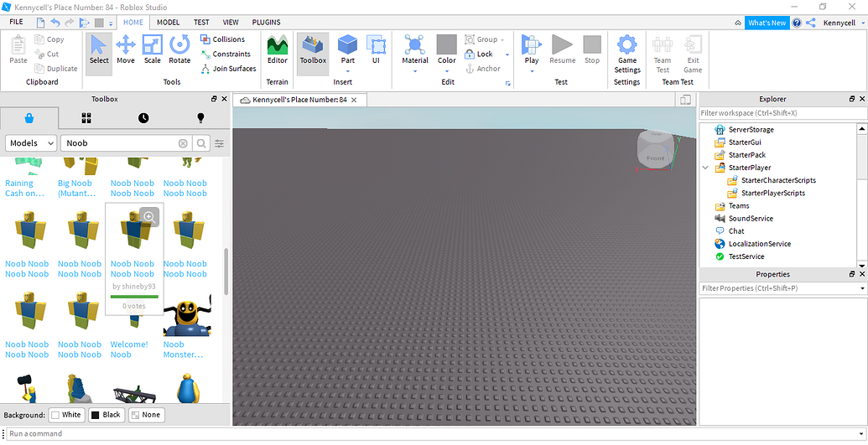Click the Stop test button

(x=592, y=49)
